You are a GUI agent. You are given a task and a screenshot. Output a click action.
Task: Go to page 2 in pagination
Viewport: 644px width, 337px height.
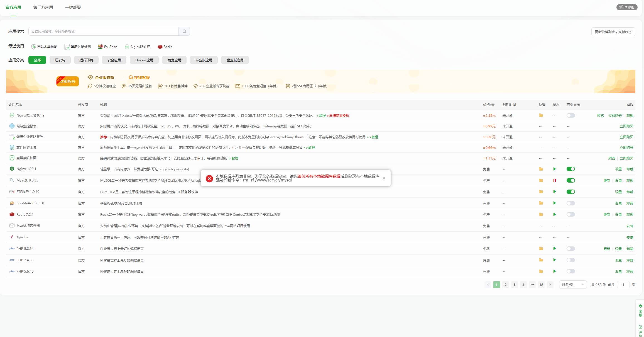[506, 285]
